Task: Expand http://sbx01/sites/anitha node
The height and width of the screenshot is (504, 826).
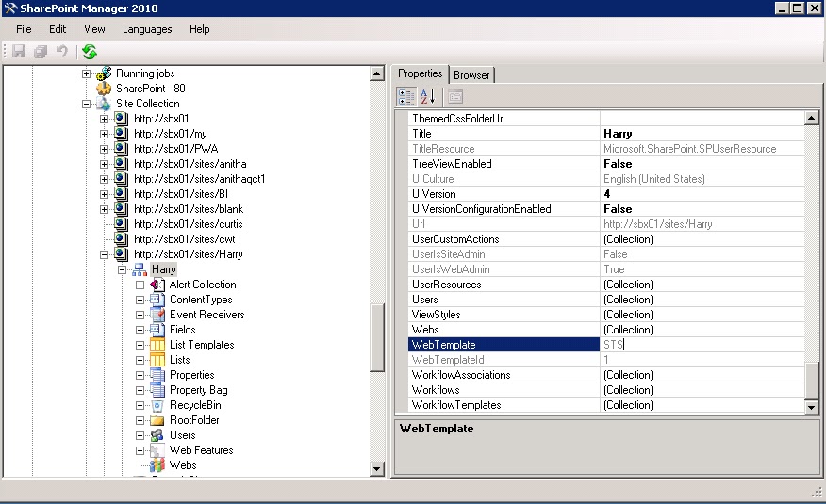Action: [x=105, y=164]
